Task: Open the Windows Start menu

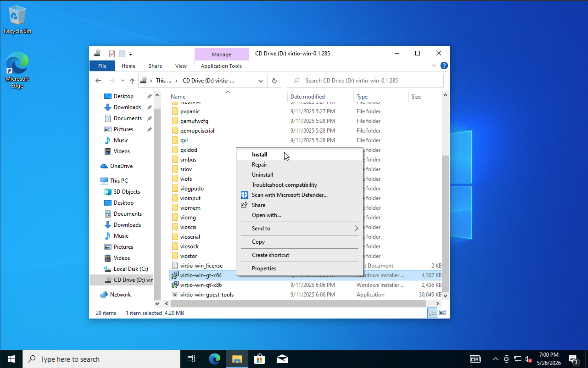Action: 11,359
